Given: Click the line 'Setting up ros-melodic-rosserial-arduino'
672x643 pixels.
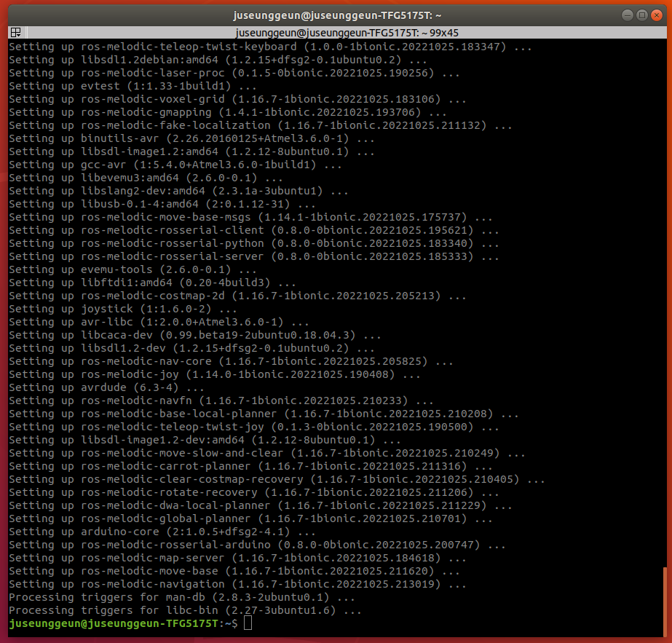Looking at the screenshot, I should coord(257,545).
